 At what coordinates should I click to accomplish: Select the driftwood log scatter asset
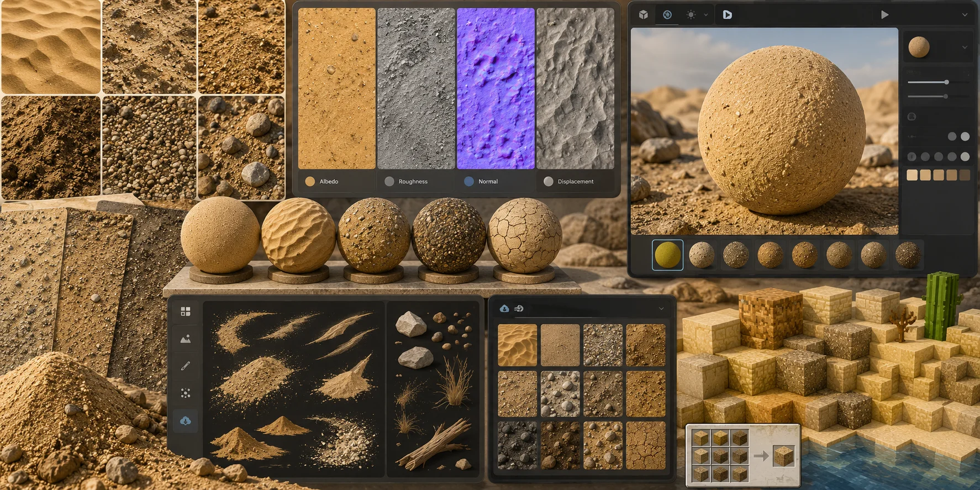[x=434, y=444]
